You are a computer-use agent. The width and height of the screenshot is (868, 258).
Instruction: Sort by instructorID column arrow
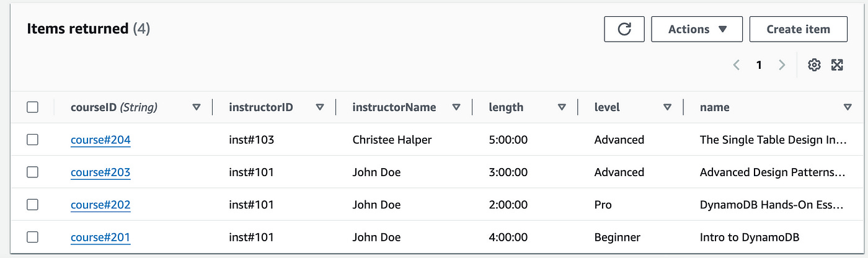(x=320, y=107)
